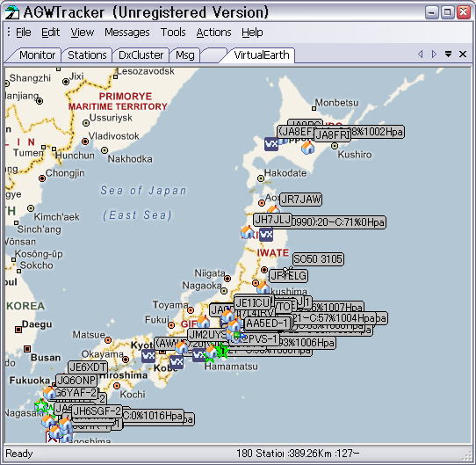The image size is (476, 465).
Task: Click the Ready status text
Action: pos(19,454)
